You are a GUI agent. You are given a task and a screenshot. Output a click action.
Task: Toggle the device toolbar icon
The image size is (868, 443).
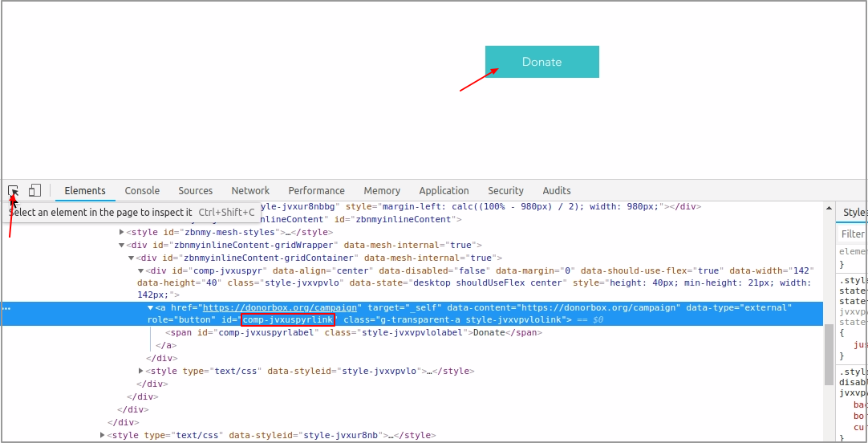34,190
